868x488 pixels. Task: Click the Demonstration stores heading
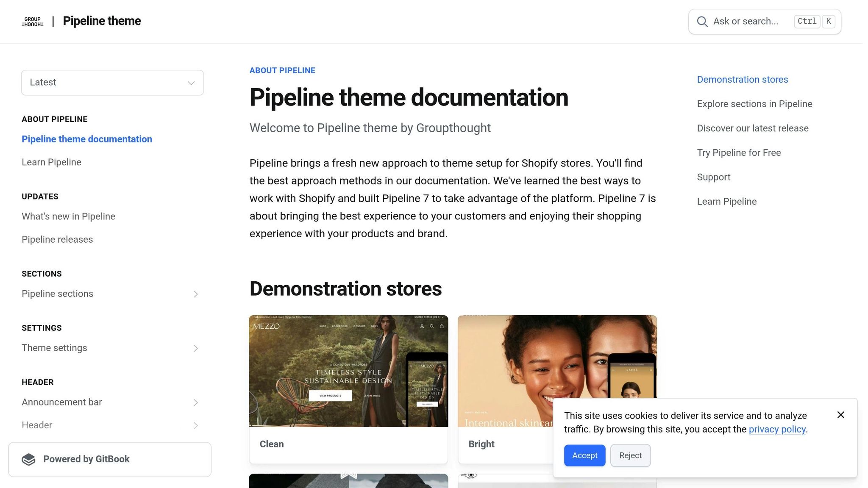pyautogui.click(x=345, y=289)
